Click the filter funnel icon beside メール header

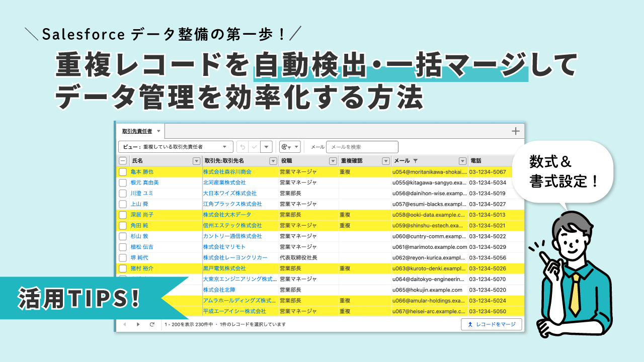tap(415, 161)
